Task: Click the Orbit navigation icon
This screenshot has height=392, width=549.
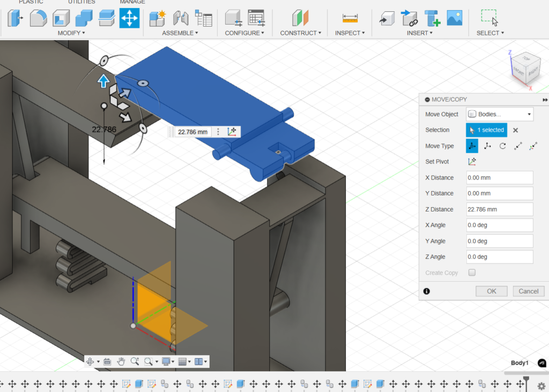Action: pyautogui.click(x=90, y=361)
